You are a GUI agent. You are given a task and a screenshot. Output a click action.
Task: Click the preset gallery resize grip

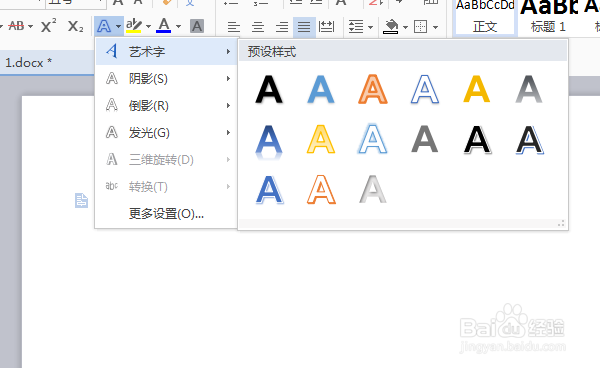[x=561, y=223]
